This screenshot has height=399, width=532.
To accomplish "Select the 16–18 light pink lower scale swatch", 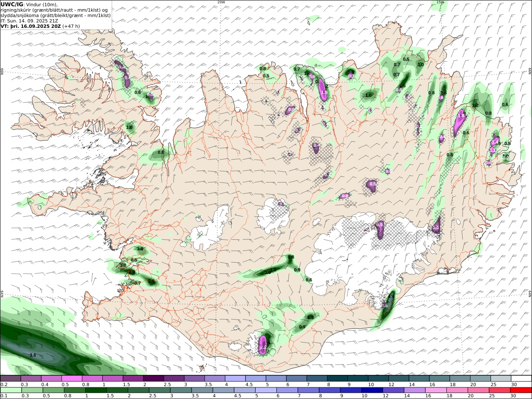I will click(436, 390).
